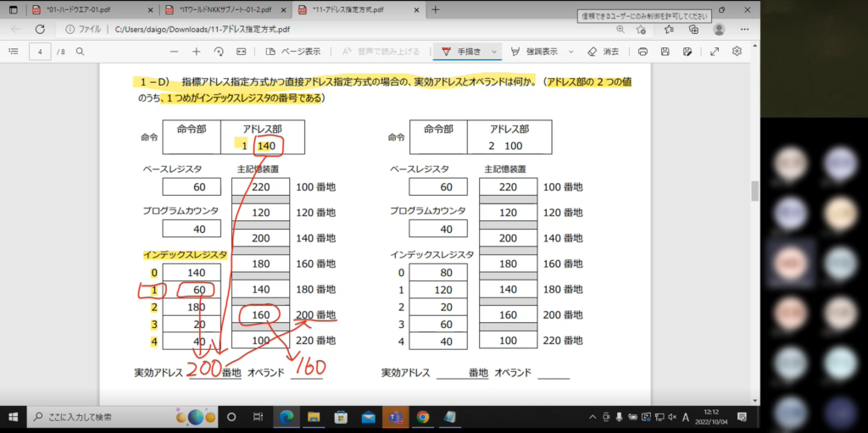Zoom out using the minus icon

click(174, 51)
